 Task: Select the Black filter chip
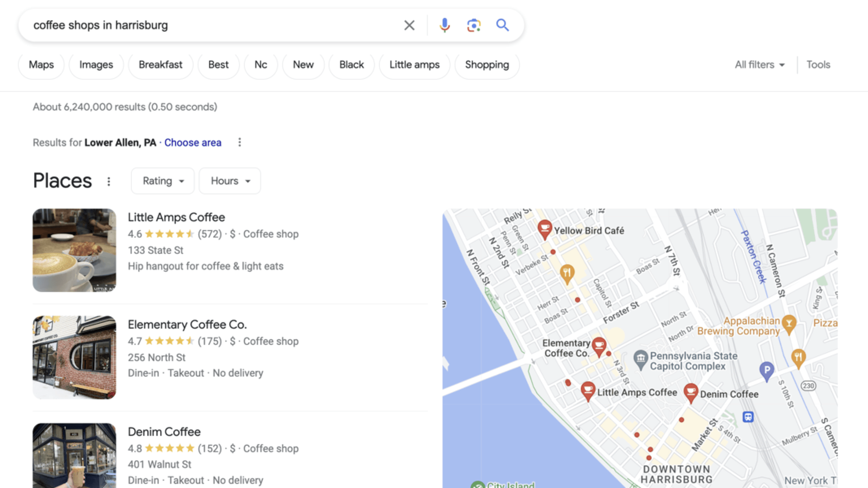pos(351,65)
